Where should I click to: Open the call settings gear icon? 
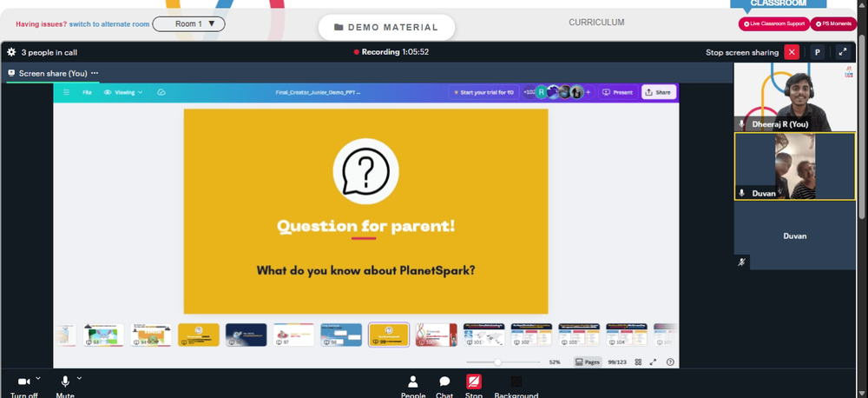click(x=11, y=52)
